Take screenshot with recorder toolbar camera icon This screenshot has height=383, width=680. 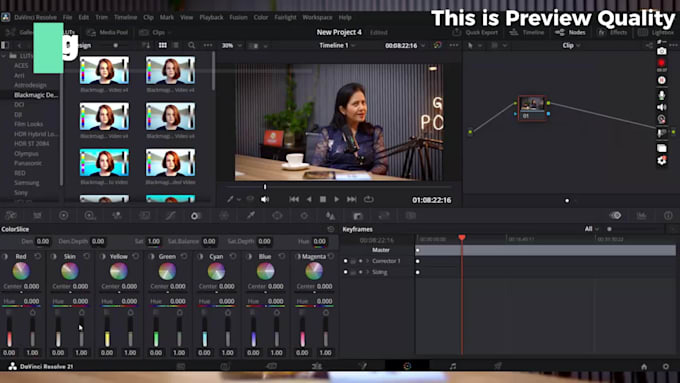661,51
